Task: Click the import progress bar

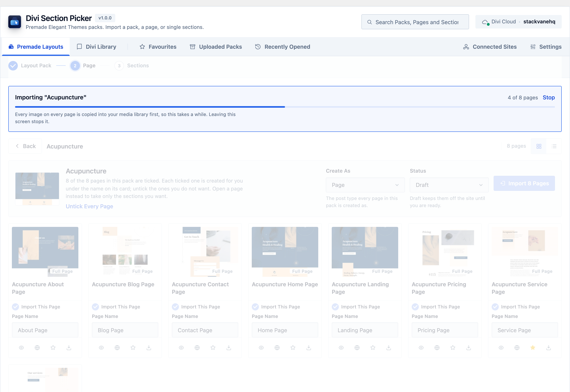Action: click(x=285, y=107)
